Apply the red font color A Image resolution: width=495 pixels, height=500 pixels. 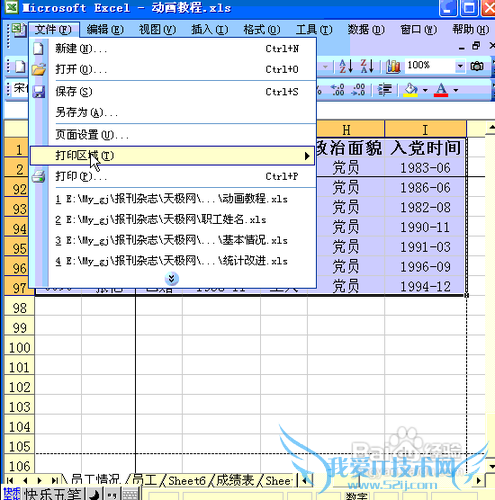[441, 90]
